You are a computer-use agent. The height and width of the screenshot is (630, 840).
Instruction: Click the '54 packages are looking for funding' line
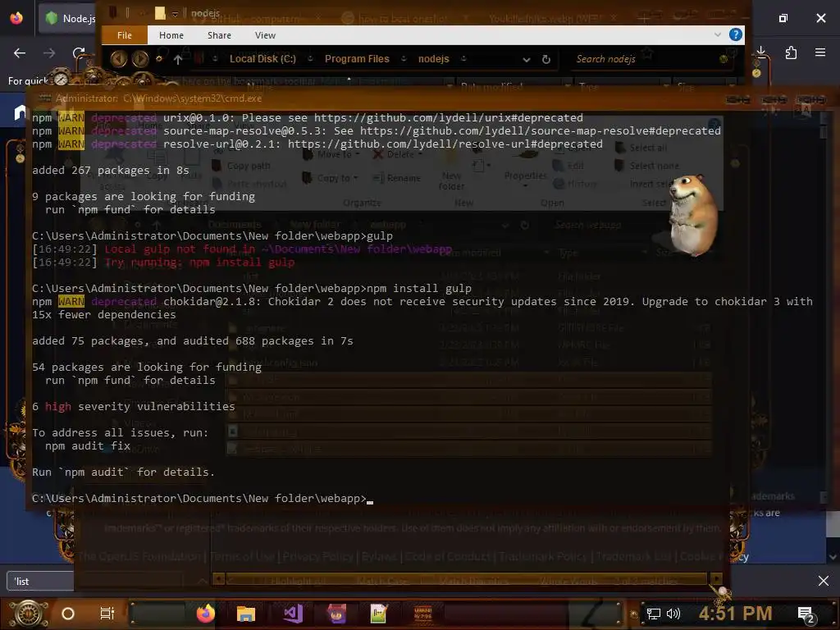pos(147,367)
